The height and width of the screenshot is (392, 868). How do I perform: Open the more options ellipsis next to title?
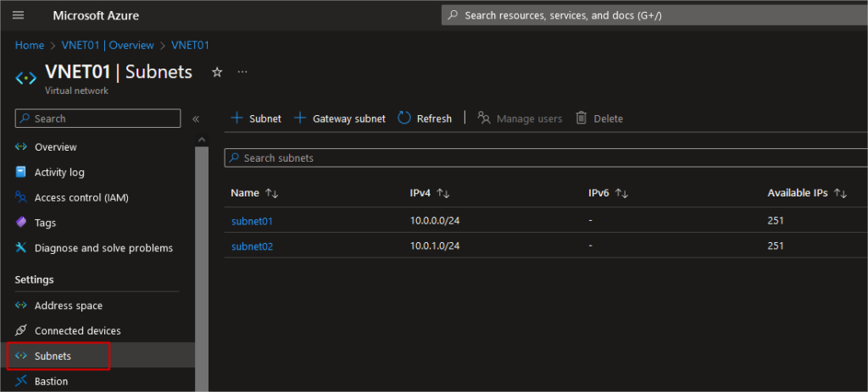point(242,72)
